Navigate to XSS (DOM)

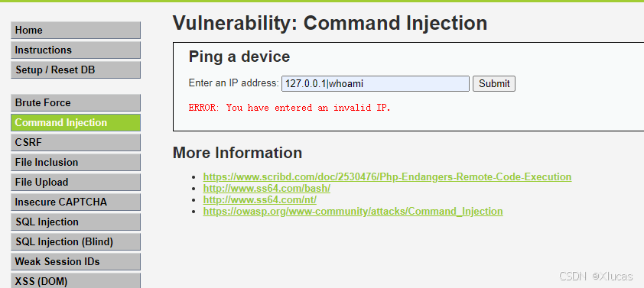click(x=76, y=280)
